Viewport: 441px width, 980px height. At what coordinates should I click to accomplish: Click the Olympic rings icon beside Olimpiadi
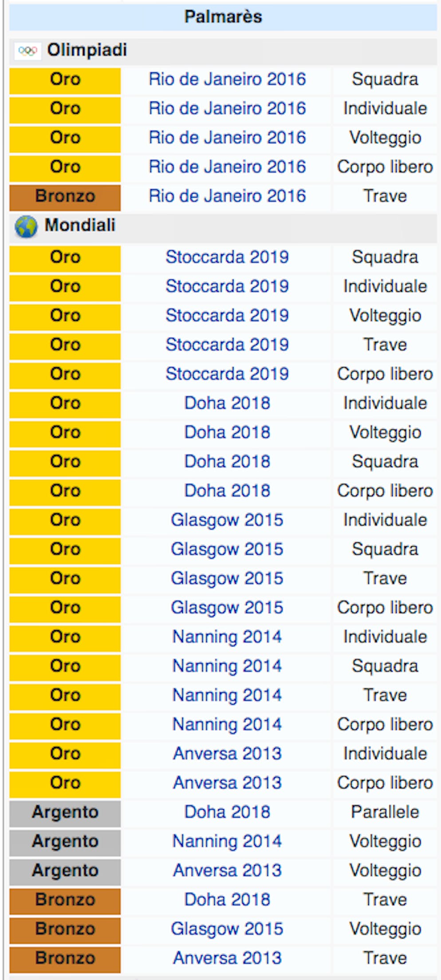click(x=28, y=51)
